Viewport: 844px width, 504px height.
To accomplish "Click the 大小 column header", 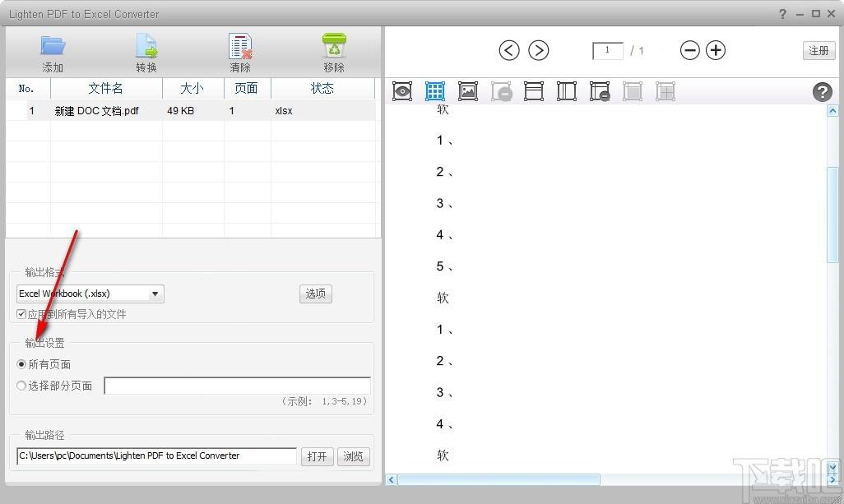I will [x=192, y=88].
